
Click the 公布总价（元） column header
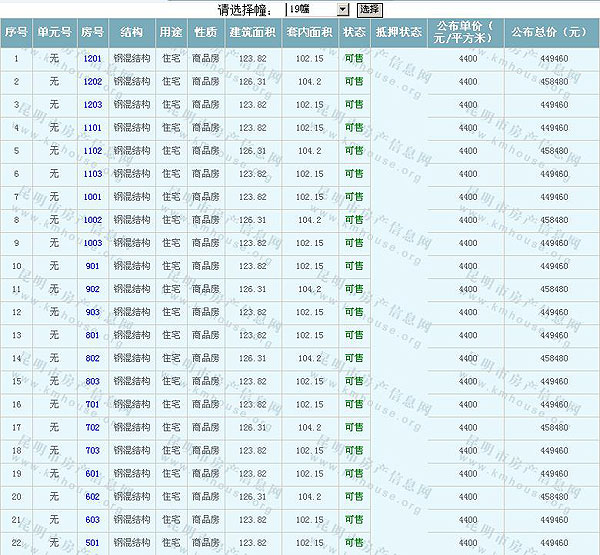551,32
